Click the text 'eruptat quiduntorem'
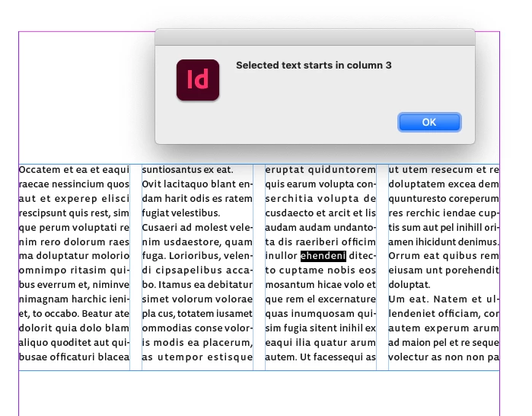 [x=320, y=169]
